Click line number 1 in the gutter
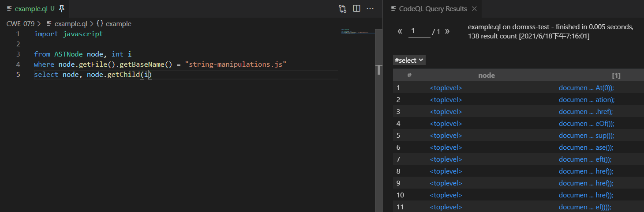This screenshot has width=644, height=212. 18,34
